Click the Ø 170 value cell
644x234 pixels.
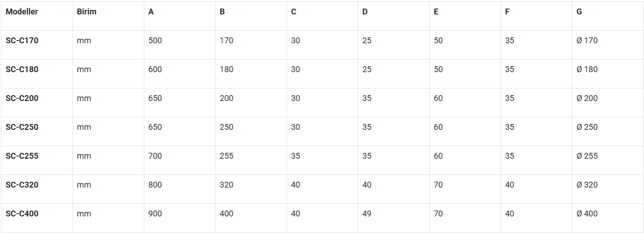click(587, 41)
